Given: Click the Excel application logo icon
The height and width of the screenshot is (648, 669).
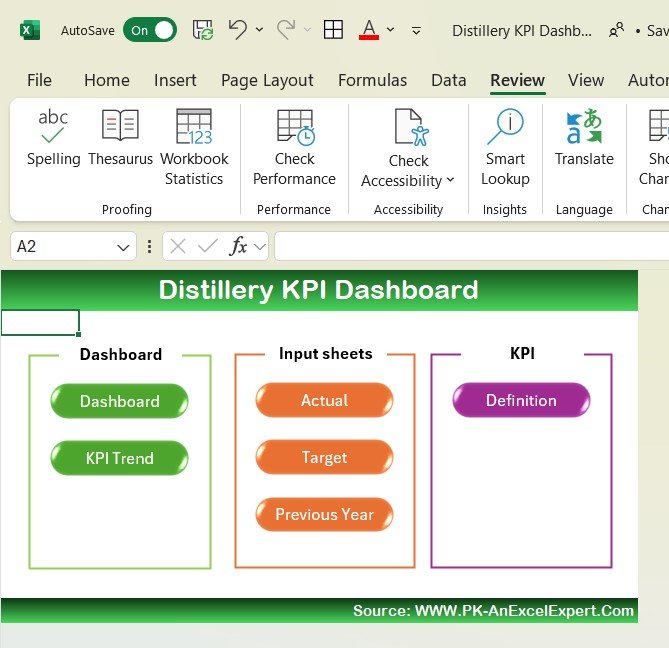Looking at the screenshot, I should 30,30.
